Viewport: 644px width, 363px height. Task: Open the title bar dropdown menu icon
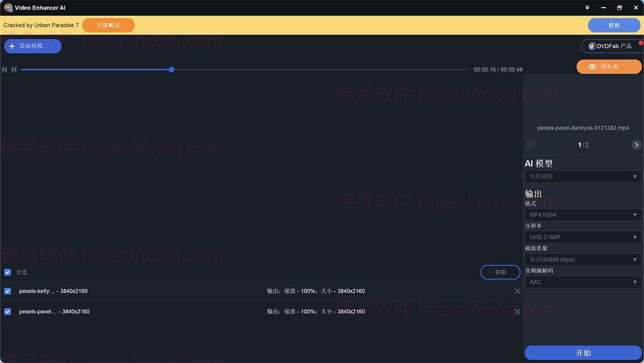pyautogui.click(x=587, y=8)
